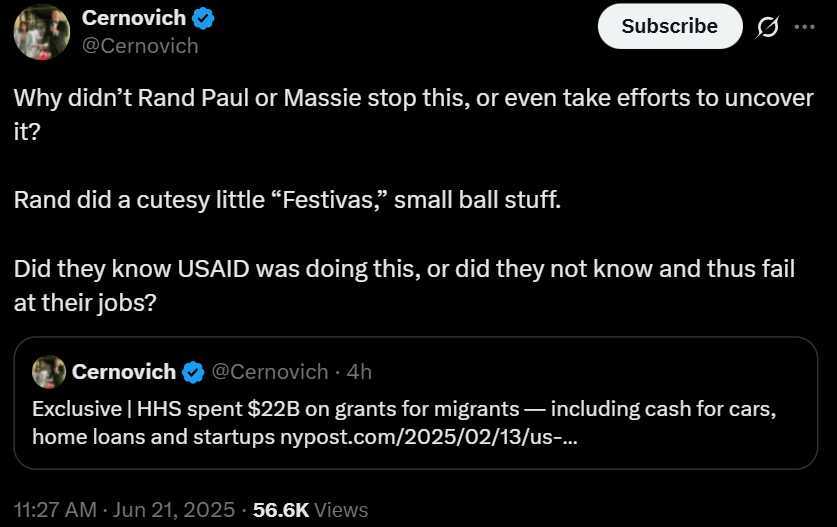Click the paragraph about Rand Paul or Massie

(414, 115)
